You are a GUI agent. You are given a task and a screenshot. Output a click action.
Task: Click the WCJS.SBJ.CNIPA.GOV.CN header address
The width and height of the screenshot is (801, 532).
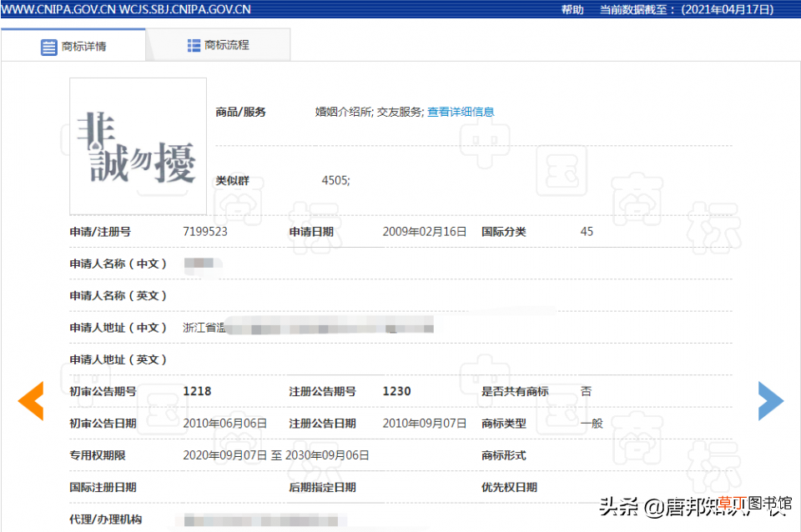[185, 9]
